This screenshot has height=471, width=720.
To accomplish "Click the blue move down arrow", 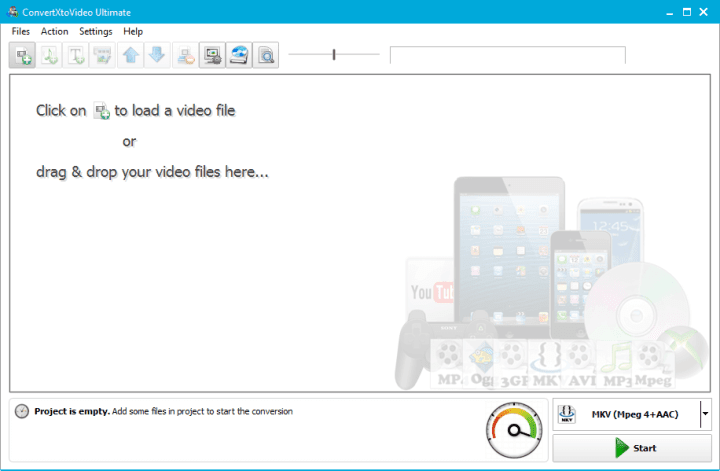I will [157, 55].
